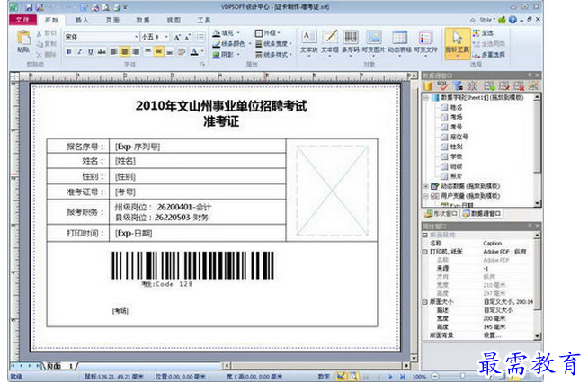Click the filter funnel icon in data source panel
The height and width of the screenshot is (392, 588).
coord(457,86)
